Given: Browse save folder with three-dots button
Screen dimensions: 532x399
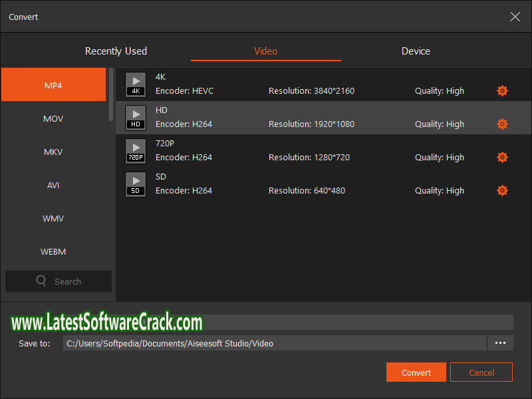Looking at the screenshot, I should pos(500,343).
